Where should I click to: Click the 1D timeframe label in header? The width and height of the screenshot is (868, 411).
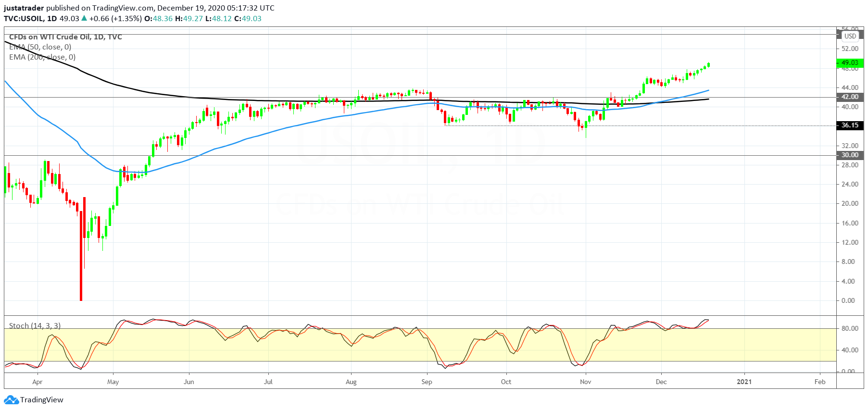tap(52, 19)
